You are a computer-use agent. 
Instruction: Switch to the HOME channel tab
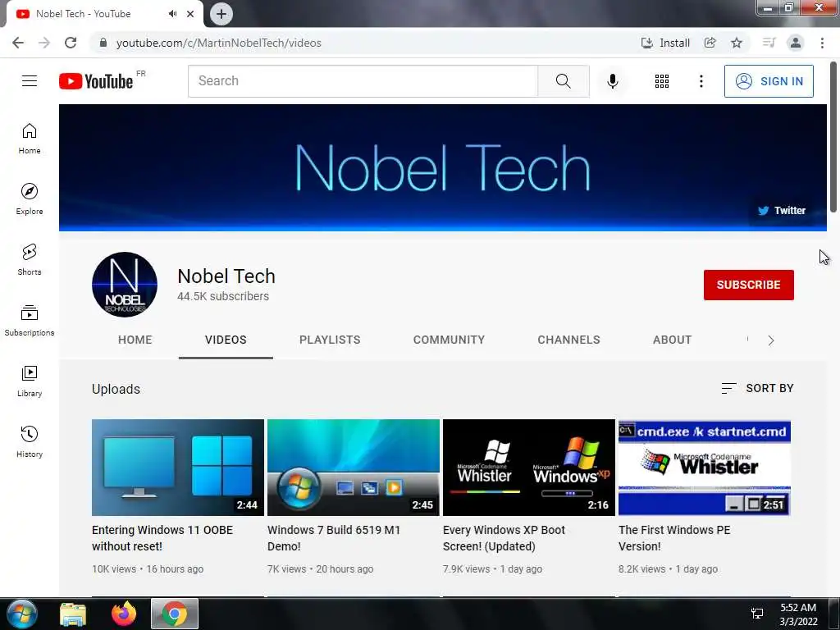(x=135, y=340)
